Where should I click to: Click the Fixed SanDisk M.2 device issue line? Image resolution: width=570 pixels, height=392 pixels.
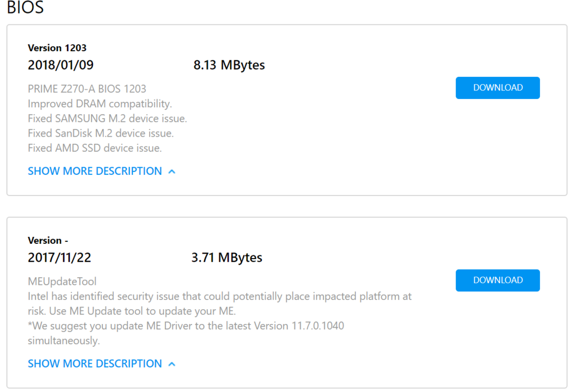point(101,133)
